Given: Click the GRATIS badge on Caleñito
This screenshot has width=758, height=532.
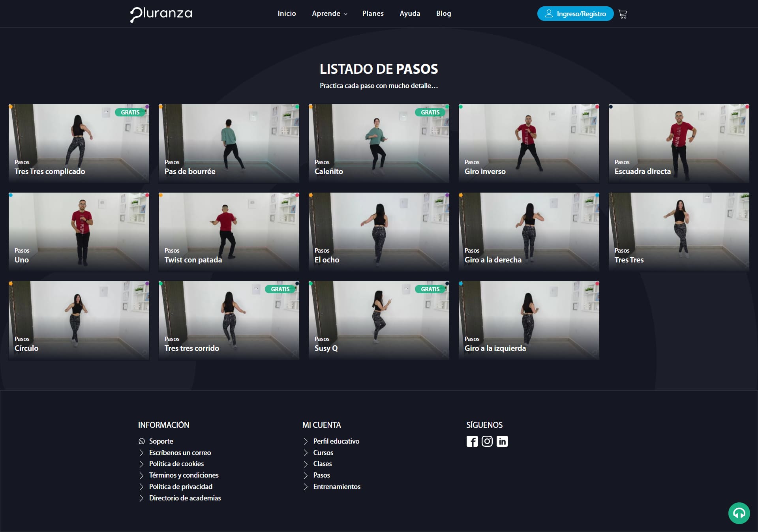Looking at the screenshot, I should [430, 112].
